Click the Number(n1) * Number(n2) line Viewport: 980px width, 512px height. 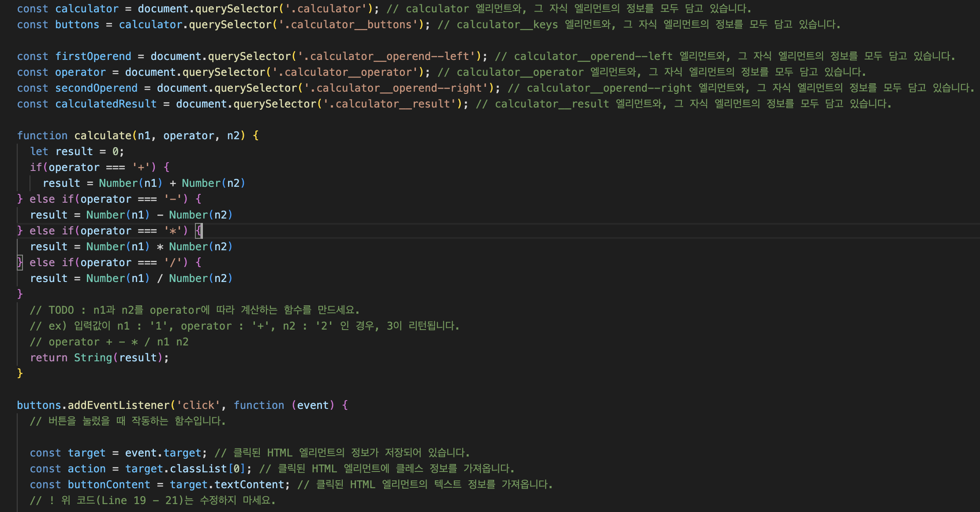pos(131,246)
